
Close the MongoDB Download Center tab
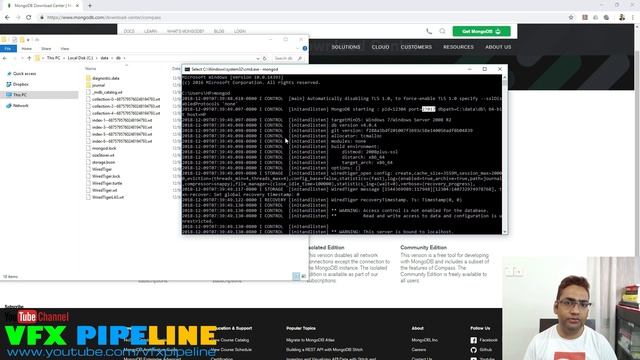[77, 6]
